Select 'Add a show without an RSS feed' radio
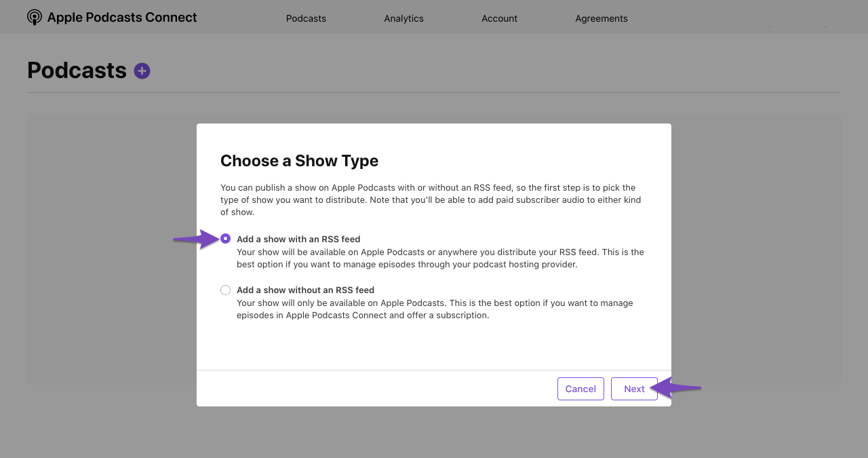Viewport: 868px width, 458px height. click(226, 290)
